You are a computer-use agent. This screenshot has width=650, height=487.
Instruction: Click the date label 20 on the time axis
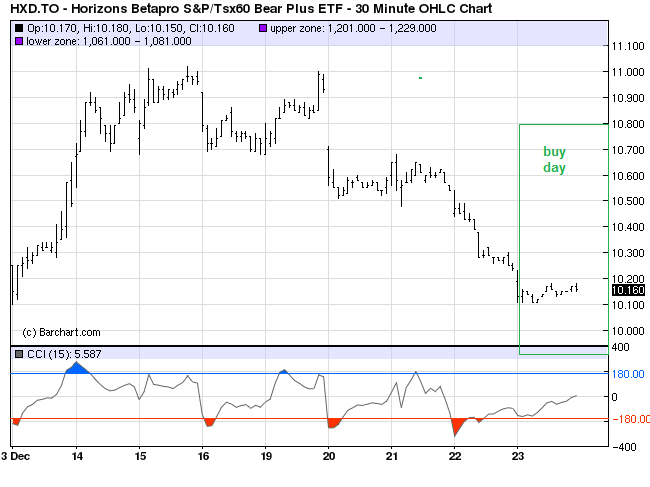click(329, 456)
